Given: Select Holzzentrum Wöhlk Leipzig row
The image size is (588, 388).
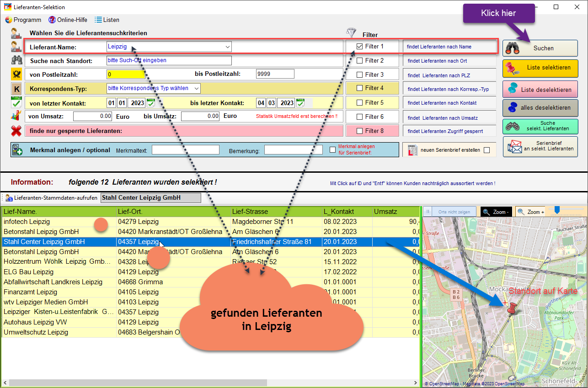Looking at the screenshot, I should tap(210, 262).
